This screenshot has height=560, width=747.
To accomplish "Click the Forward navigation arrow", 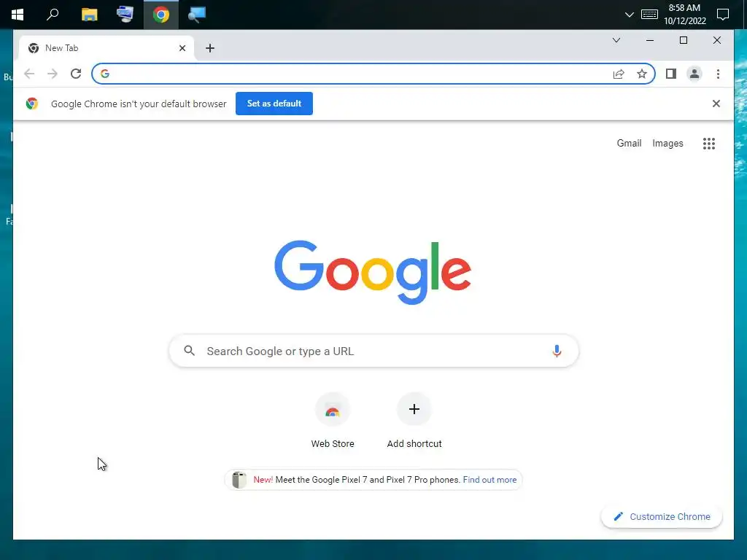I will pos(53,74).
